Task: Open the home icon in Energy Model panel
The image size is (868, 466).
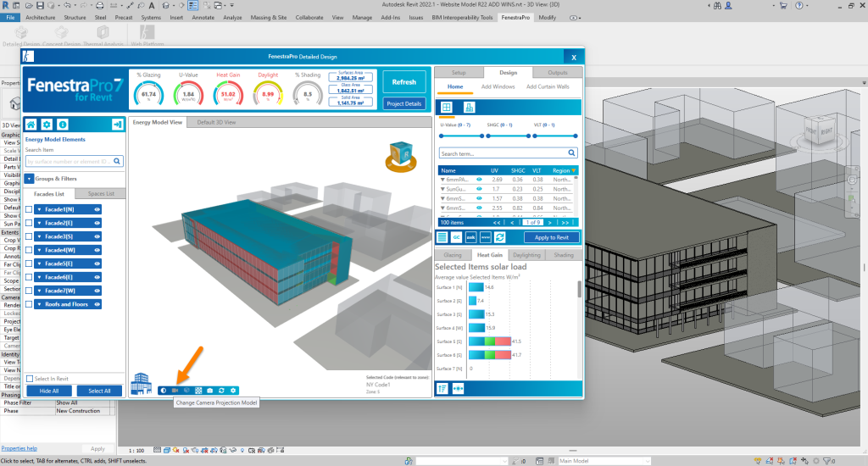Action: (31, 125)
